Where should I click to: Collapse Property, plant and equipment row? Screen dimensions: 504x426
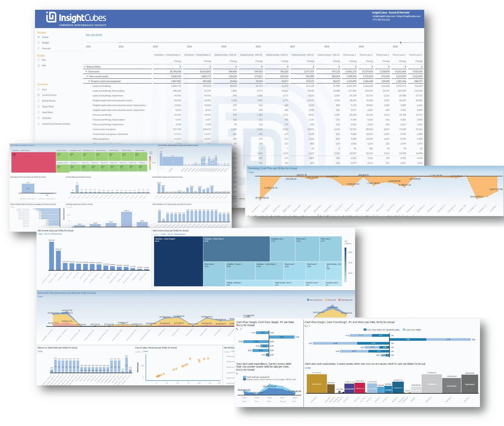click(x=89, y=81)
